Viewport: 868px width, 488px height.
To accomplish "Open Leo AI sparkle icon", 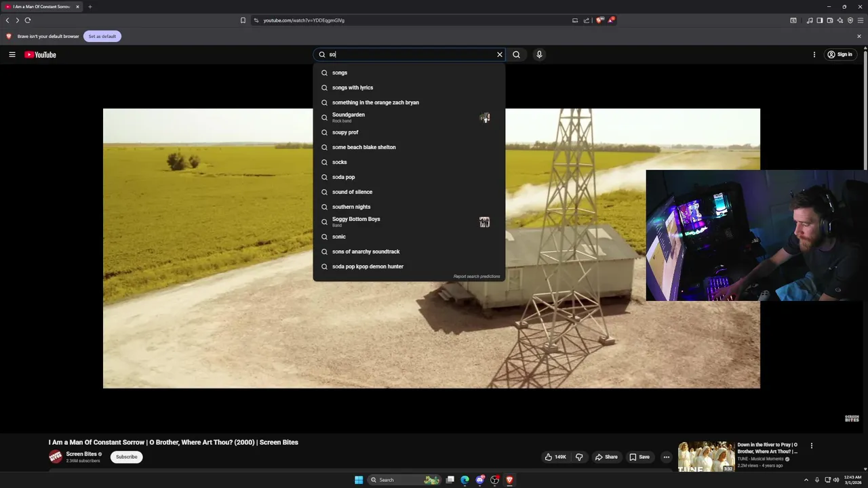I will click(x=840, y=20).
